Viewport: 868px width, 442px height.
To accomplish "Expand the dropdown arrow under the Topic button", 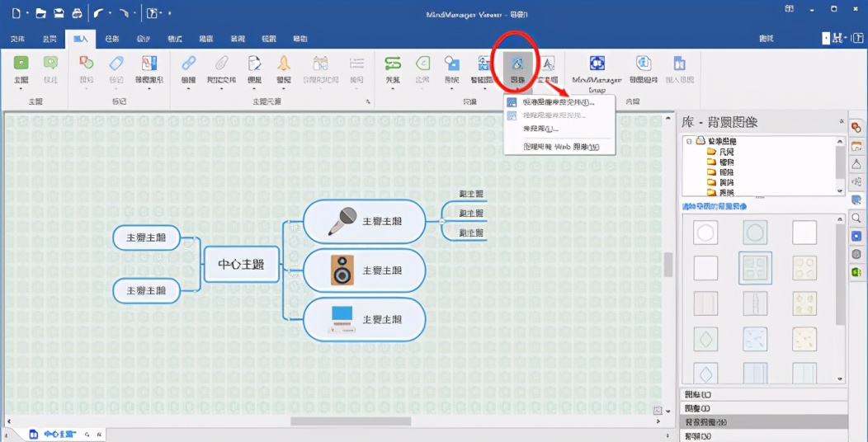I will click(21, 88).
